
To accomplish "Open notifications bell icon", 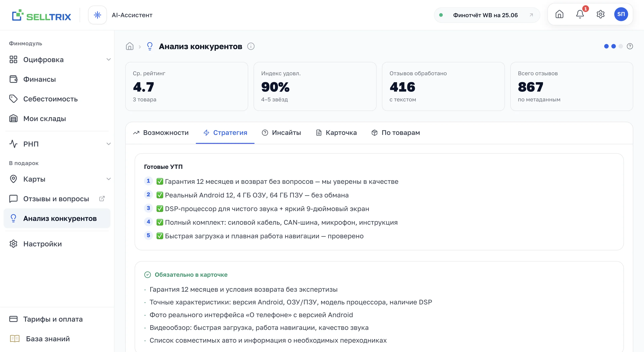I will coord(580,14).
